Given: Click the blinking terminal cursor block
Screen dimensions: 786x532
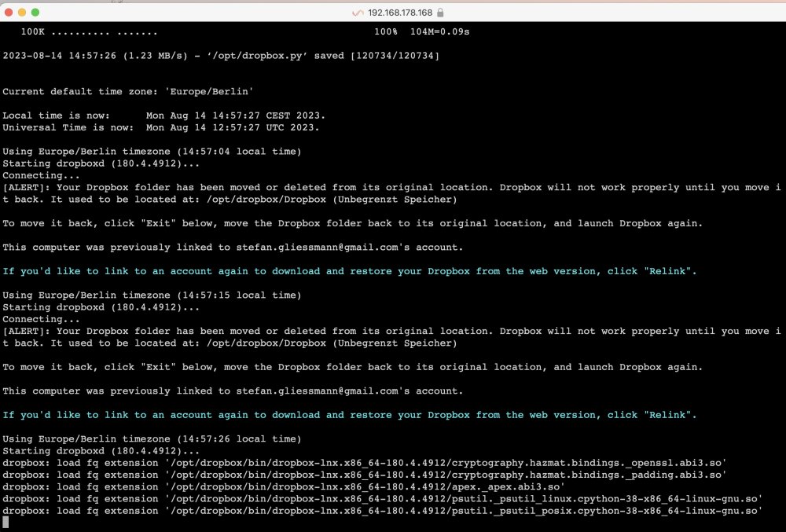Looking at the screenshot, I should click(x=6, y=523).
